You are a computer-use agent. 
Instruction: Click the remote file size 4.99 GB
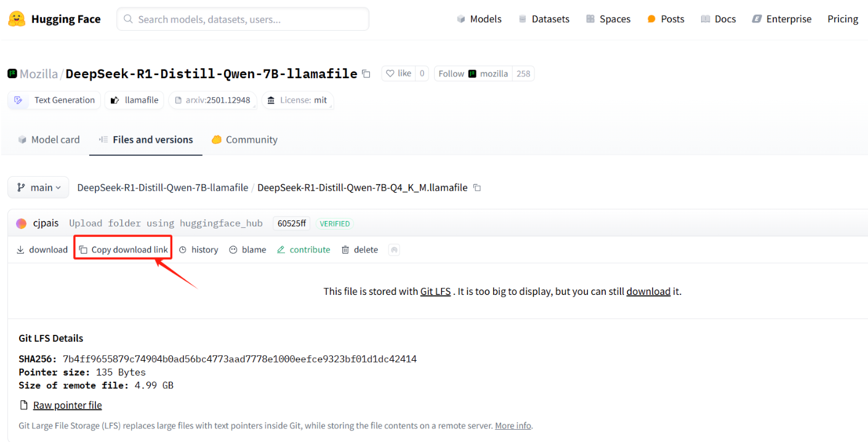pos(153,385)
